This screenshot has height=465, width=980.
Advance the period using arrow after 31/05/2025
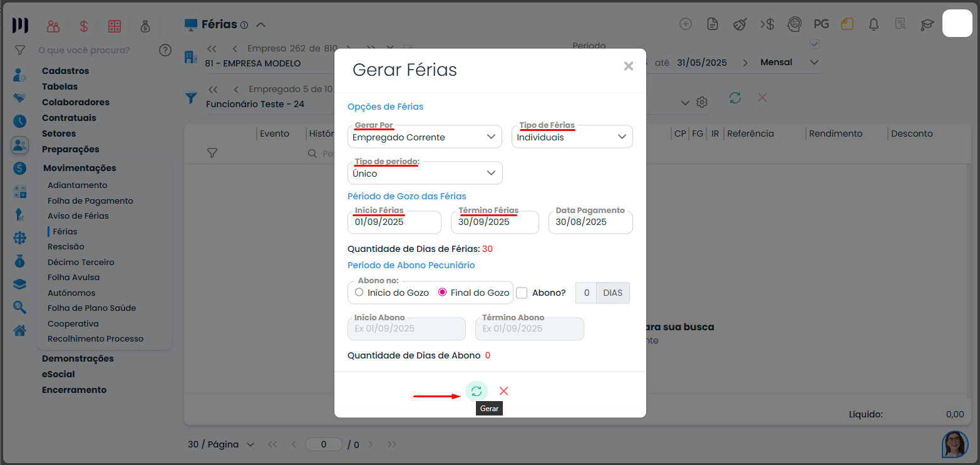point(745,63)
